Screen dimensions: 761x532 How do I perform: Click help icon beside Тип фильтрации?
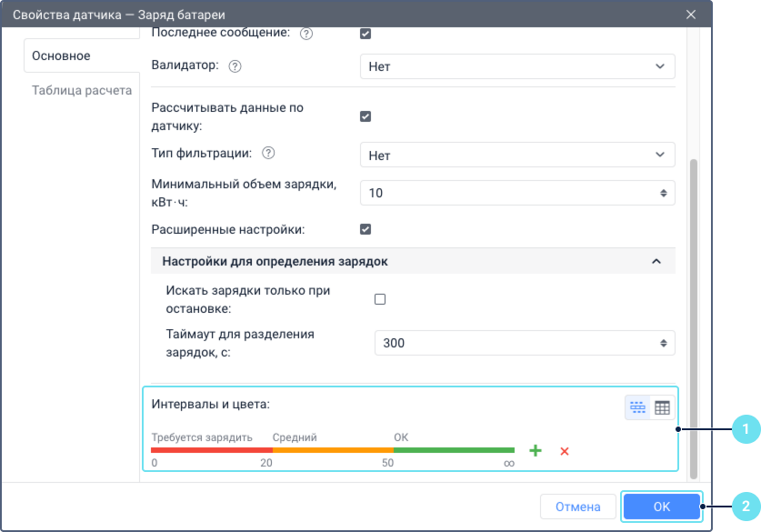coord(268,154)
